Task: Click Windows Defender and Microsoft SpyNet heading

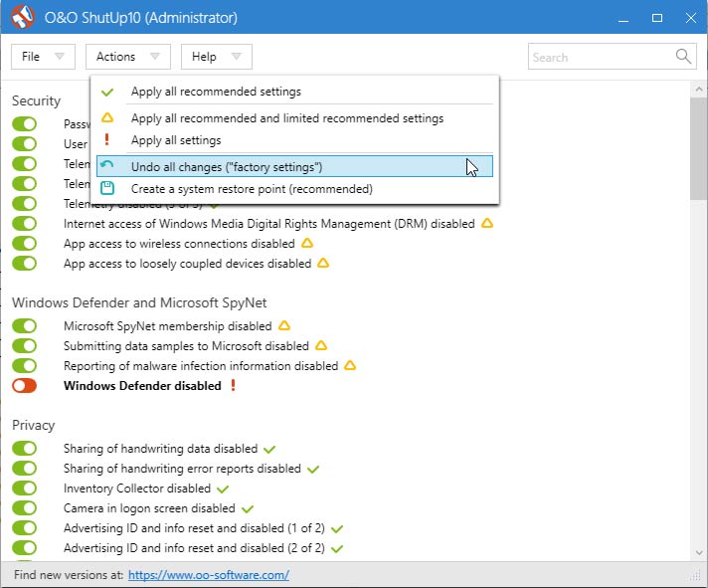Action: tap(139, 302)
